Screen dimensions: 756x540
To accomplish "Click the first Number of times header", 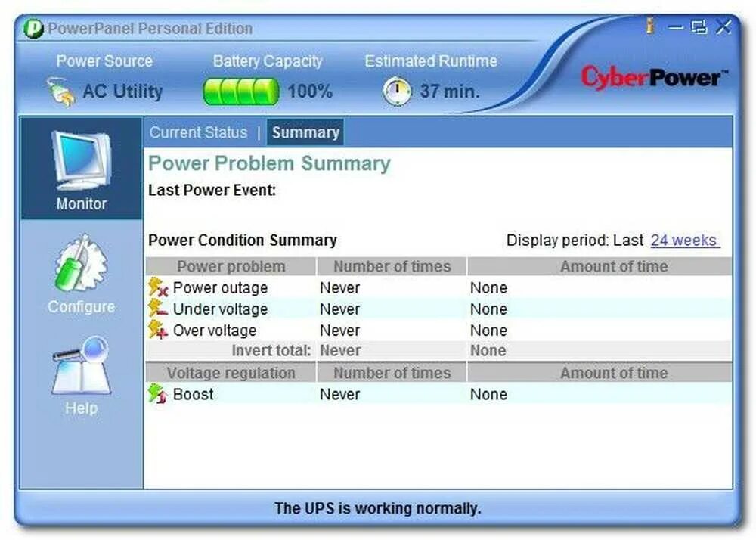I will [392, 266].
